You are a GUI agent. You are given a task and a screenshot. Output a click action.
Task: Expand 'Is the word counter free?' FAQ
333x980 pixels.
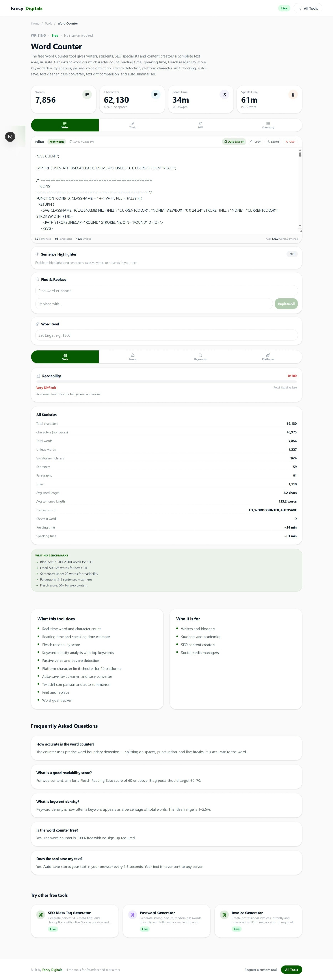[x=166, y=834]
